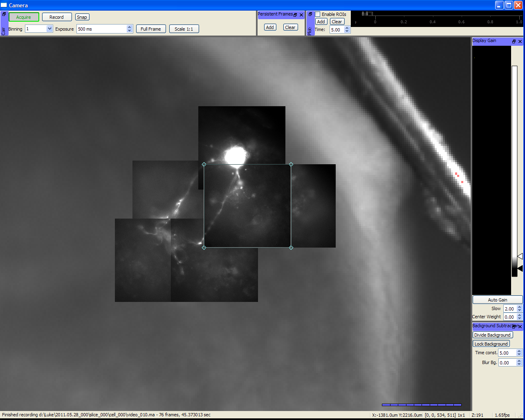Click the white level triangle marker
The height and width of the screenshot is (420, 525).
pos(520,256)
